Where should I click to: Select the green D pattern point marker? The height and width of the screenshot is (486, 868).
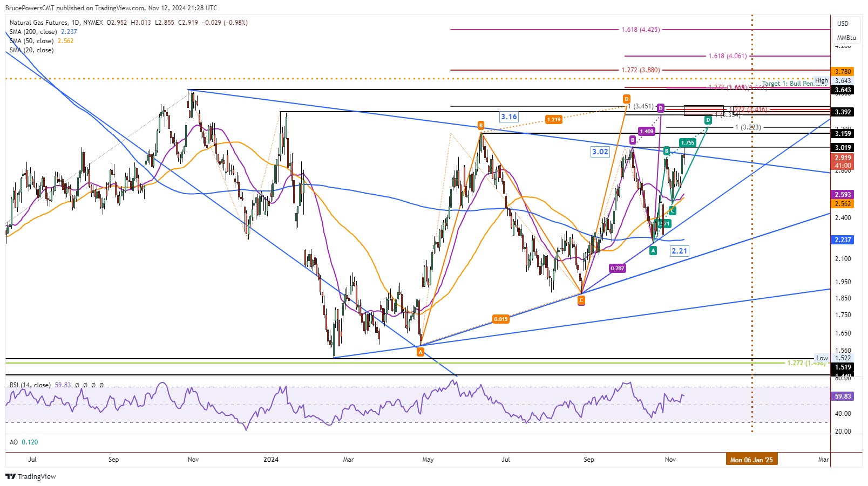click(708, 120)
